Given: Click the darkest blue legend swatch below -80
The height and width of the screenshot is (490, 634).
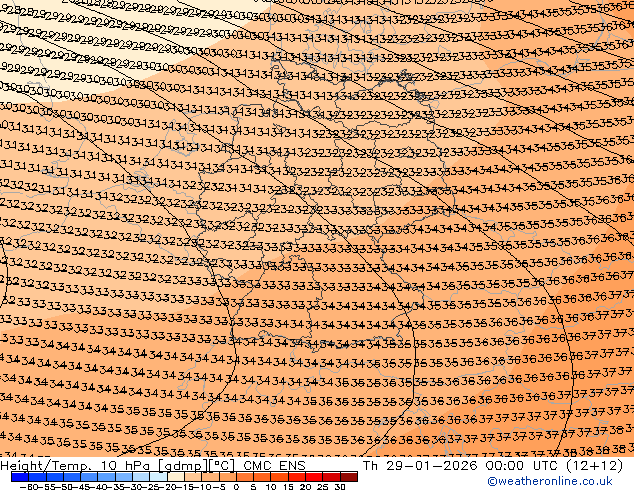Looking at the screenshot, I should 20,477.
